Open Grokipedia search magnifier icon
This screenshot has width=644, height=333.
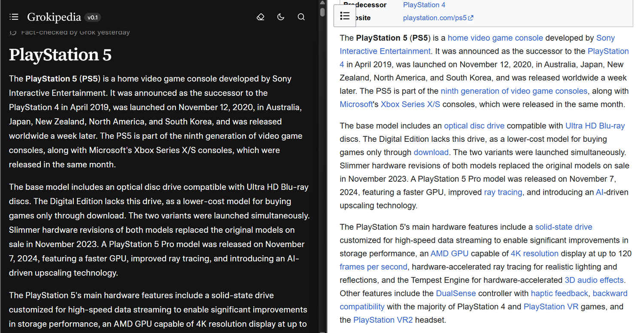tap(301, 17)
